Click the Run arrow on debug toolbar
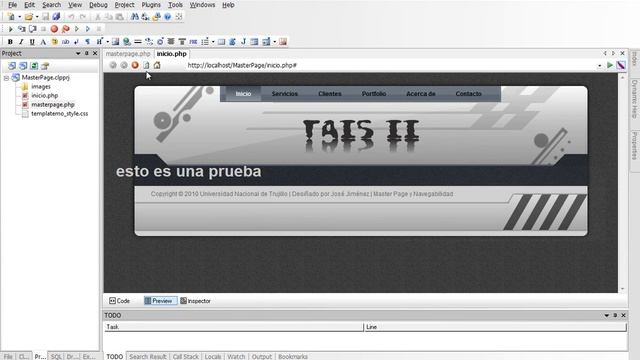Image resolution: width=640 pixels, height=360 pixels. pos(11,29)
